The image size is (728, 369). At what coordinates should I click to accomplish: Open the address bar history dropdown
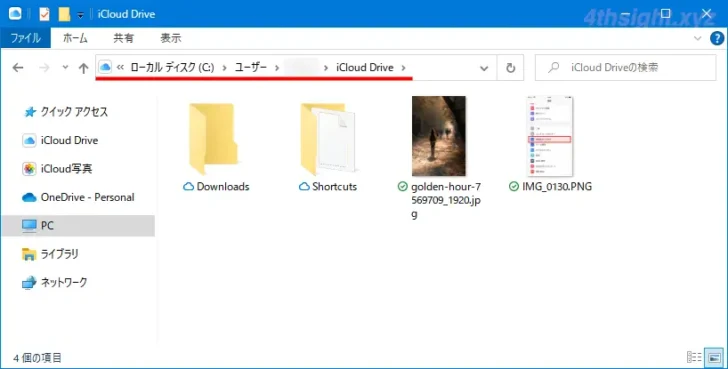[x=484, y=68]
